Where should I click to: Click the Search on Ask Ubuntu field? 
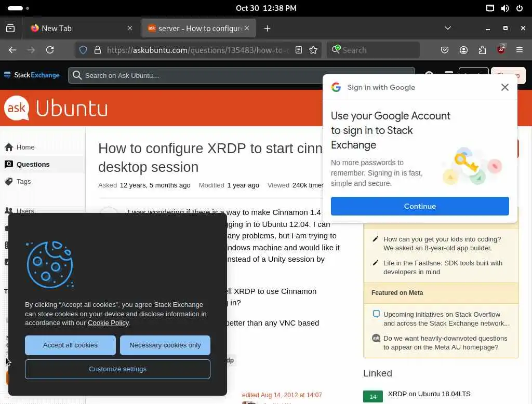(x=242, y=75)
